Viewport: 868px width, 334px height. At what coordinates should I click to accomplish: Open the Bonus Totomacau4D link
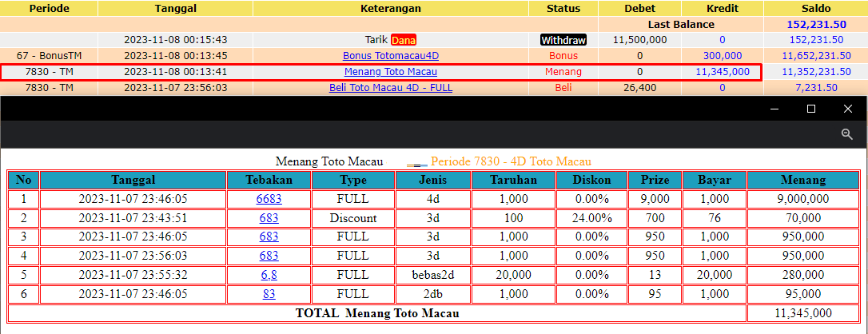pyautogui.click(x=391, y=56)
